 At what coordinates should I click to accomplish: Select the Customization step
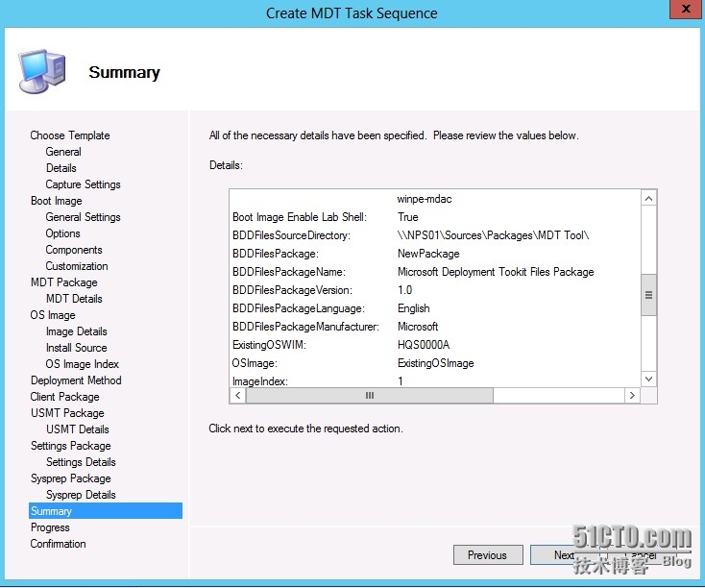coord(77,266)
